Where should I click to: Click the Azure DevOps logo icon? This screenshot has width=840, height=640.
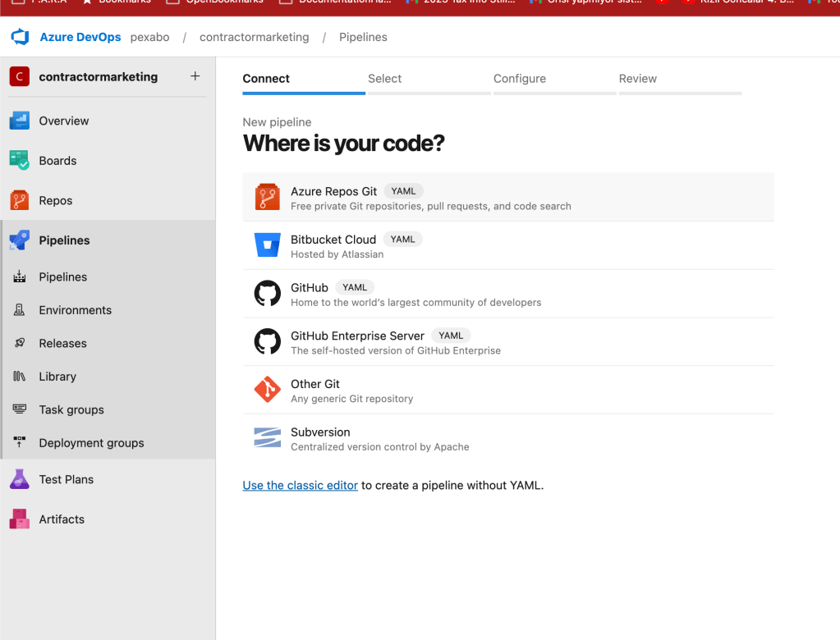20,37
